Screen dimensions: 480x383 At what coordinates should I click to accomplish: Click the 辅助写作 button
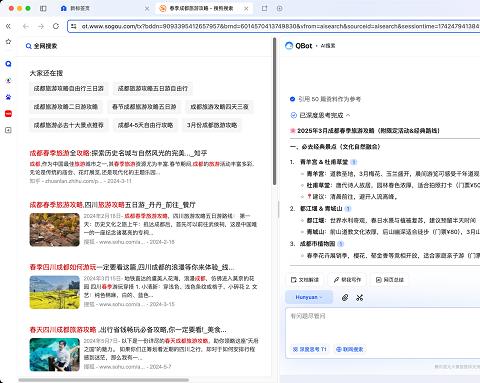(347, 280)
